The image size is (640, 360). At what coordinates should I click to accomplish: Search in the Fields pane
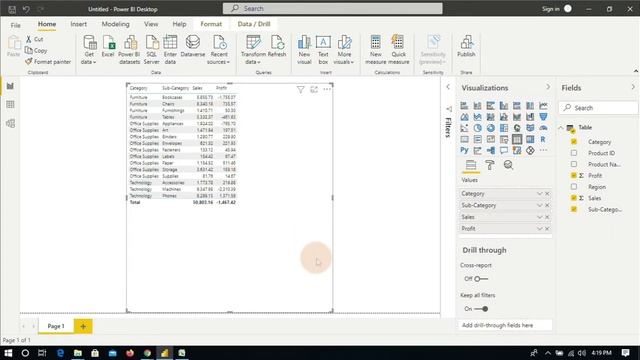tap(598, 108)
